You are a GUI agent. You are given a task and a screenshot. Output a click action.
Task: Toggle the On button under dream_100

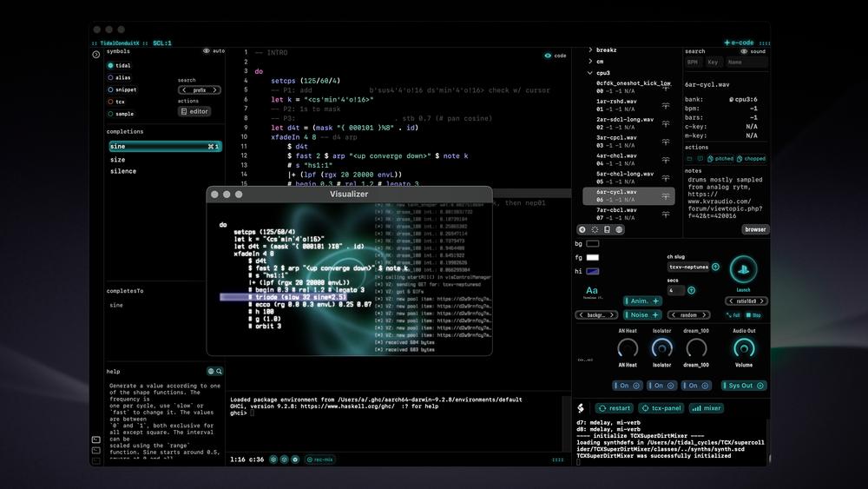click(x=696, y=386)
